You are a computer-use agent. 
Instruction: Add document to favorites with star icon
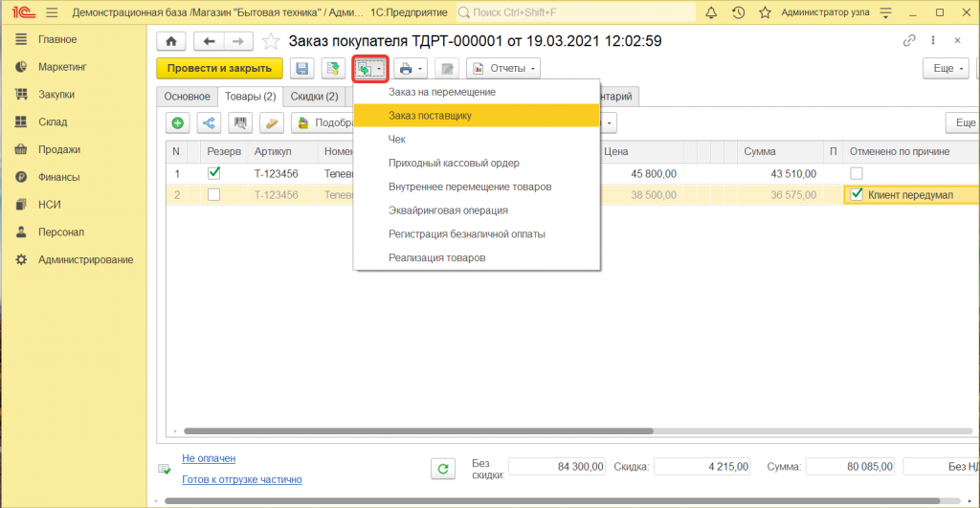point(271,41)
